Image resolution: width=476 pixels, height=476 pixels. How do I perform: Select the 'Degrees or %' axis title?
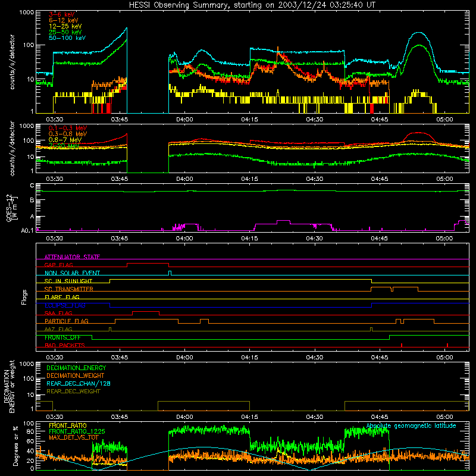(x=15, y=446)
